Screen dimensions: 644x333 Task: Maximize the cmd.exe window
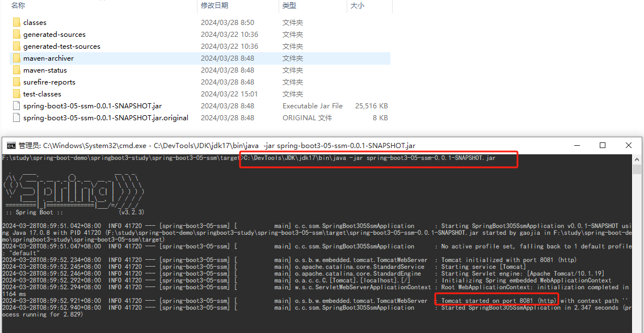click(x=603, y=145)
